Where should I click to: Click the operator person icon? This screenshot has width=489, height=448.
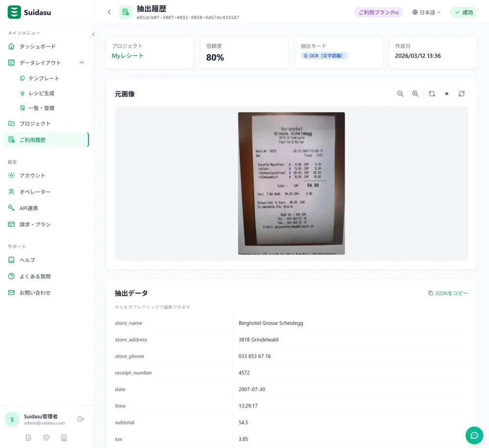point(11,192)
